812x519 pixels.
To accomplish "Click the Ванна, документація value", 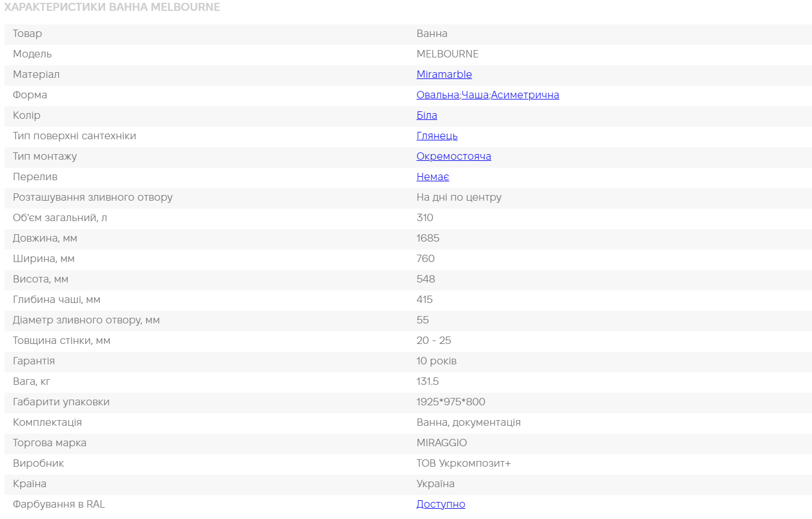I will click(x=468, y=422).
